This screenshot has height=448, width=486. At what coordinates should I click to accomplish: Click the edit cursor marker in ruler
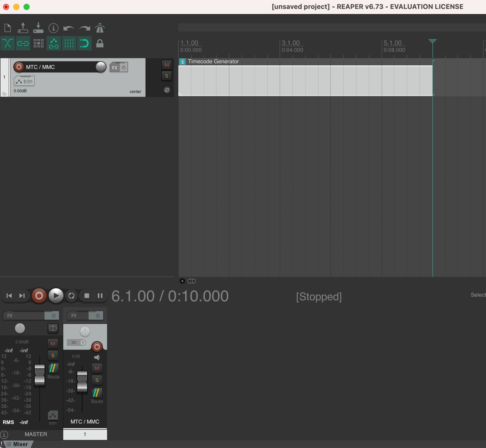432,41
